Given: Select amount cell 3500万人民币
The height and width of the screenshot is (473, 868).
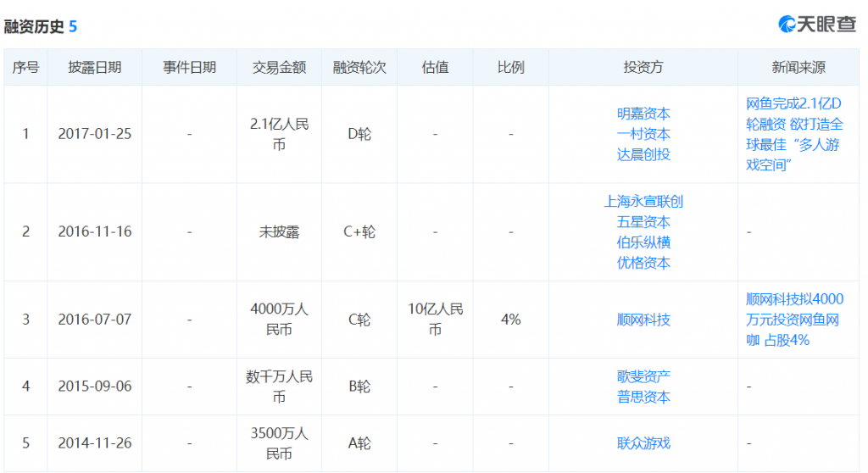Looking at the screenshot, I should [279, 443].
